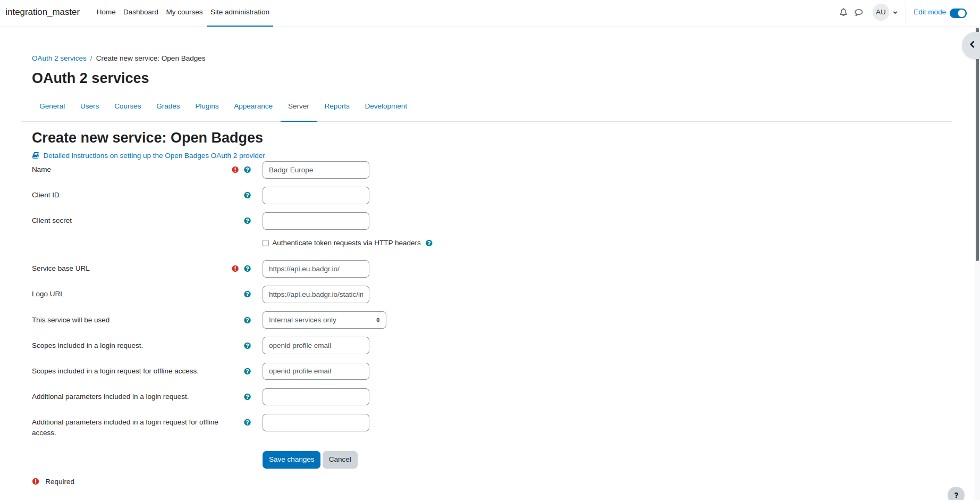Go to the Home menu item
Viewport: 980px width, 500px height.
(106, 12)
